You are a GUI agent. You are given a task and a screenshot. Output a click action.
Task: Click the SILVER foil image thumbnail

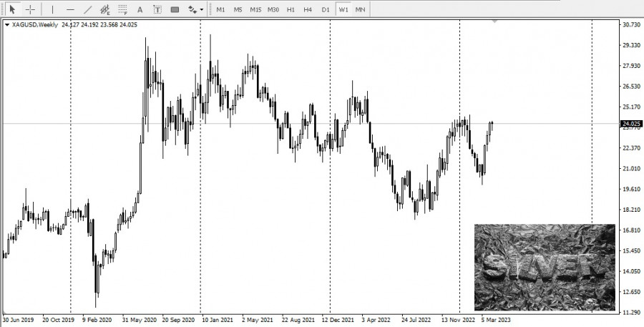545,268
